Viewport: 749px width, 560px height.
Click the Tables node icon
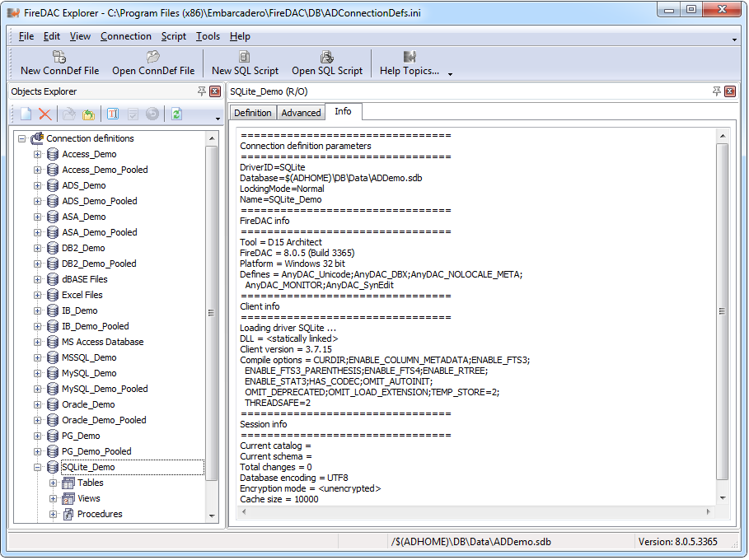(68, 483)
